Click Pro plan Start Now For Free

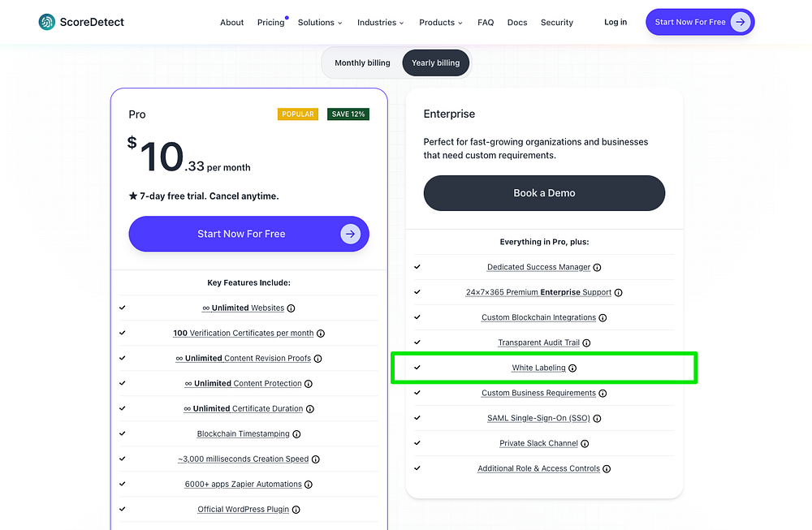(249, 234)
